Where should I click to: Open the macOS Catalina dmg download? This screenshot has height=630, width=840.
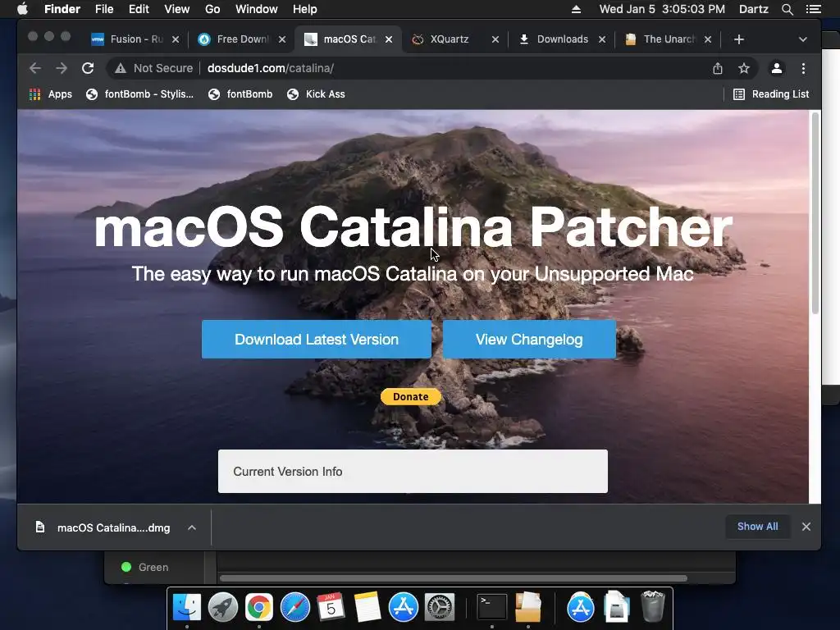click(x=104, y=527)
